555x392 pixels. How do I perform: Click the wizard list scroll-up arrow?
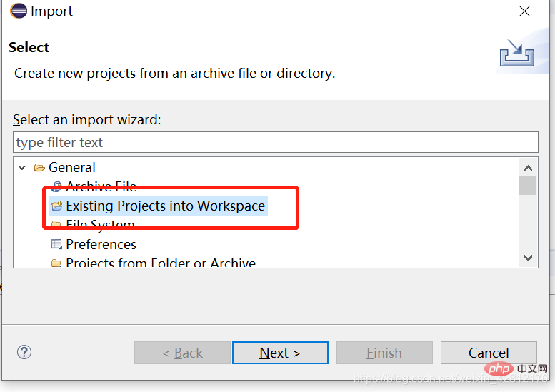coord(528,168)
